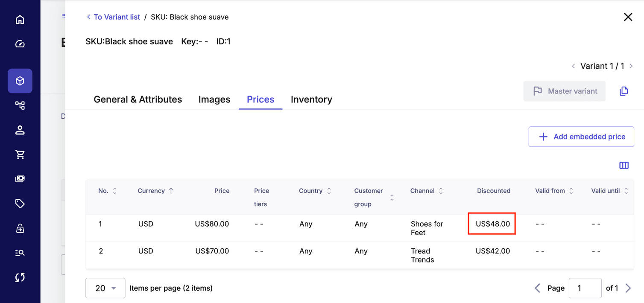Click the Add embedded price button

tap(581, 137)
